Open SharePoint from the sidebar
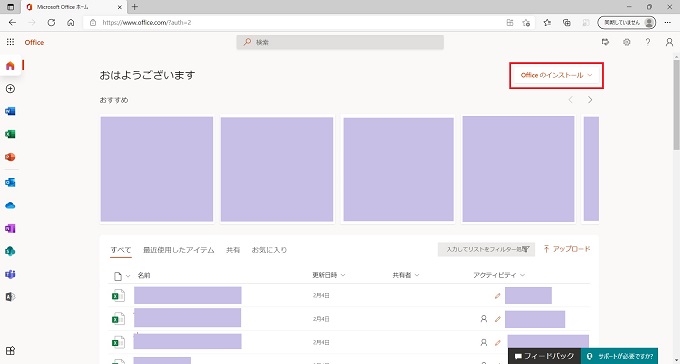 (x=10, y=251)
